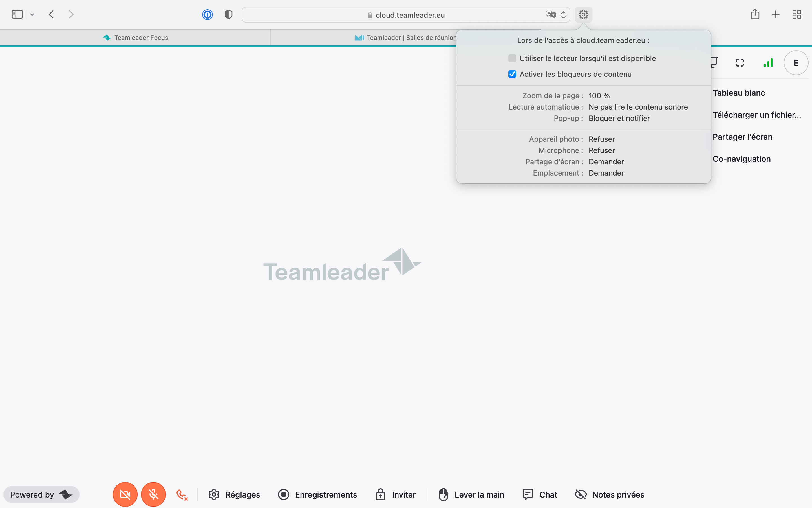
Task: Open the Zoom de la page dropdown
Action: click(x=599, y=96)
